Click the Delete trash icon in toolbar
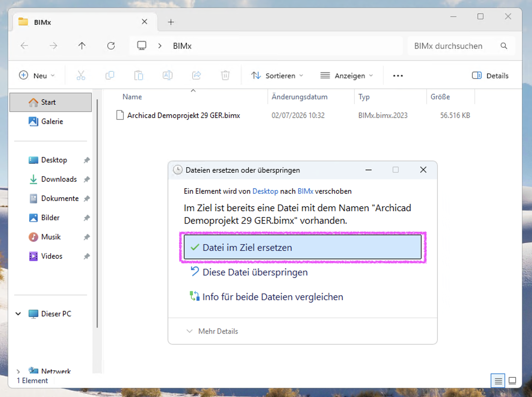 pos(225,75)
